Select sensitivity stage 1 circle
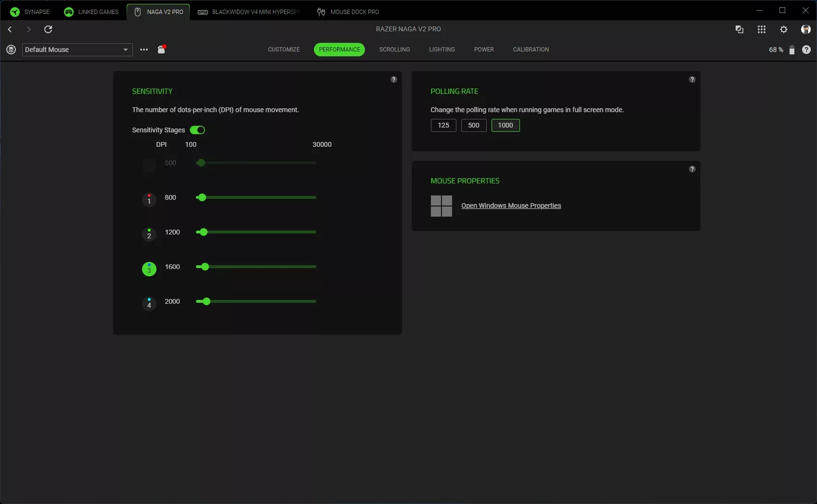This screenshot has width=817, height=504. tap(149, 199)
